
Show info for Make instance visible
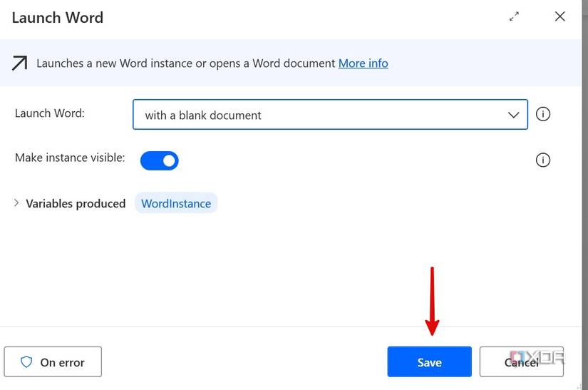click(x=542, y=160)
